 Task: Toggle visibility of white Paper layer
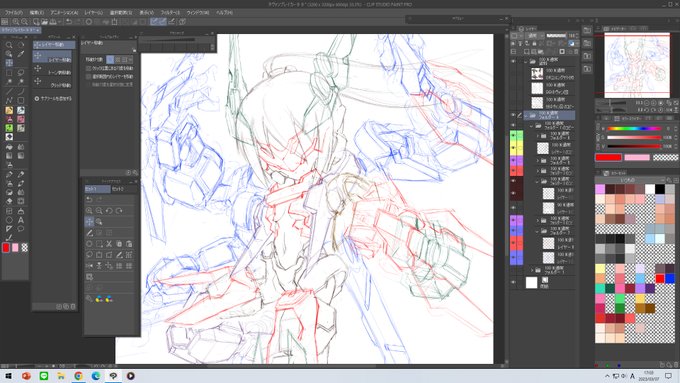pos(513,282)
